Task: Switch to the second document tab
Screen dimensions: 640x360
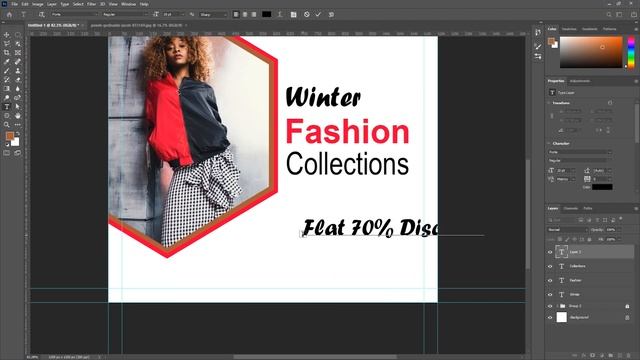Action: (x=136, y=25)
